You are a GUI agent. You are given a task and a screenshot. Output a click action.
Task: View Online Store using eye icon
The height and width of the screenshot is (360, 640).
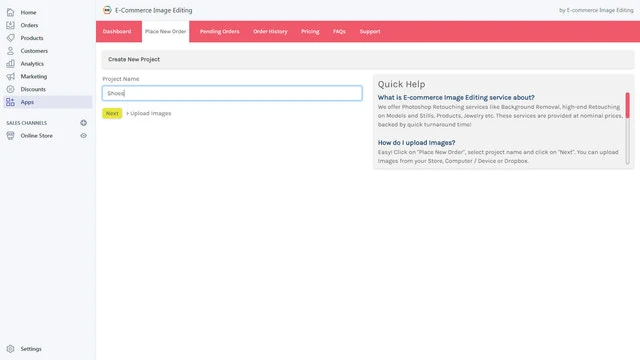coord(83,136)
